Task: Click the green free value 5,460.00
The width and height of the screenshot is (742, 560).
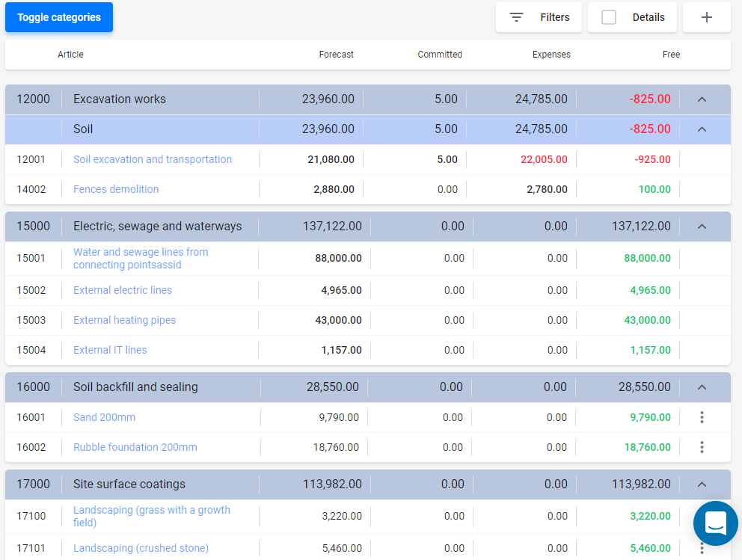Action: [650, 548]
